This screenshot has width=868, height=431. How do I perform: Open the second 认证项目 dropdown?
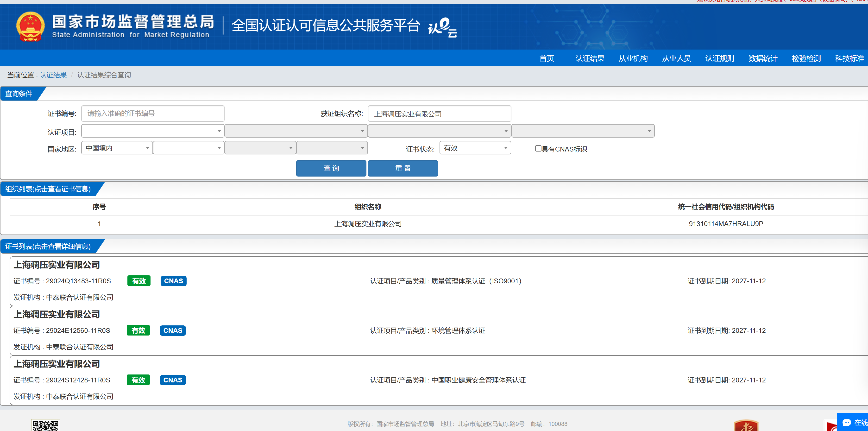(296, 131)
